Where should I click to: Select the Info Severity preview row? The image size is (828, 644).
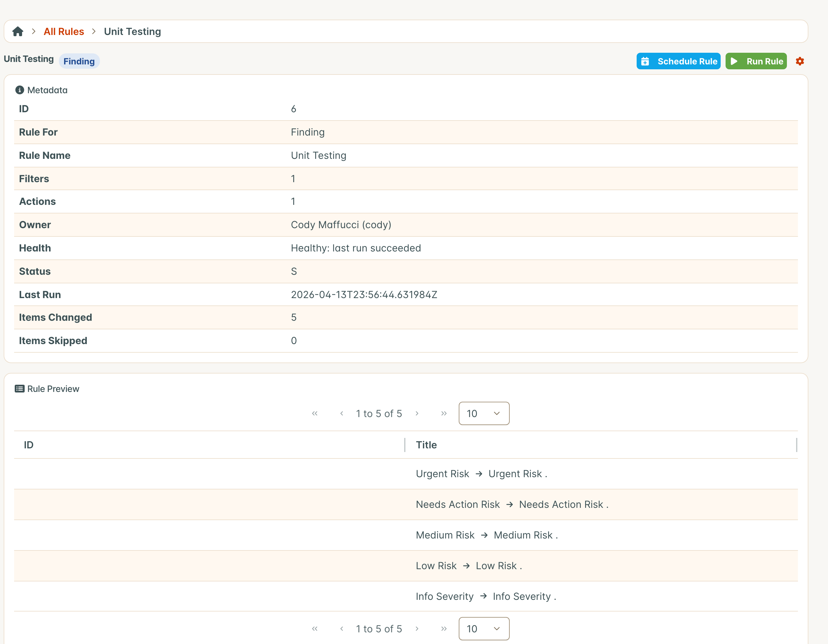(x=406, y=596)
